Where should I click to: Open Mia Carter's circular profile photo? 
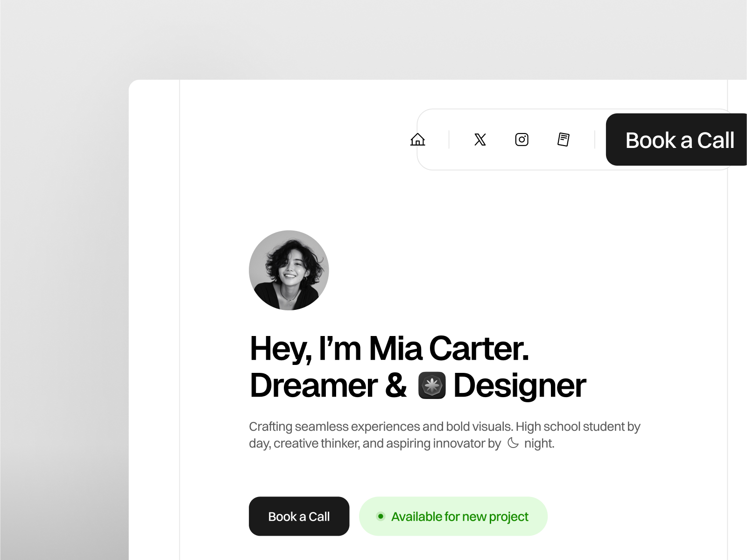click(x=289, y=270)
